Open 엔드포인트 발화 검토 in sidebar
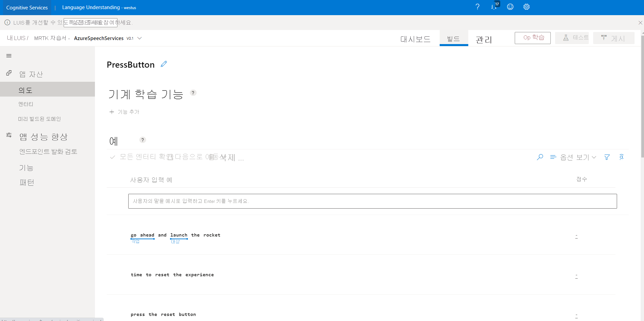The image size is (644, 321). pyautogui.click(x=48, y=152)
